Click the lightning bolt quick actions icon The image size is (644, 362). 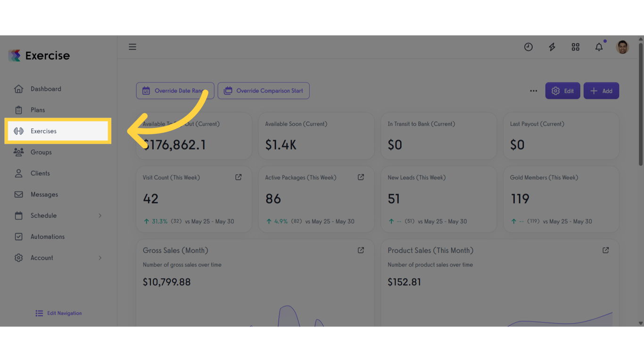552,47
